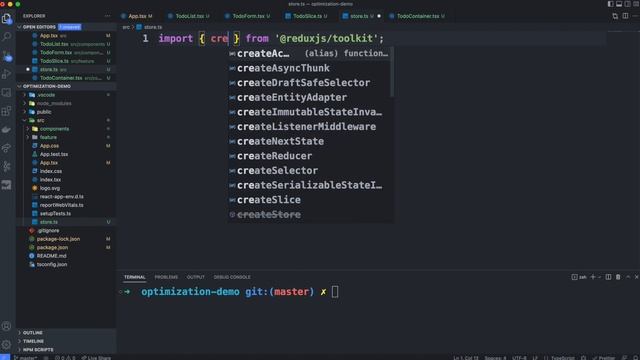Click the split editor right icon

coord(625,16)
